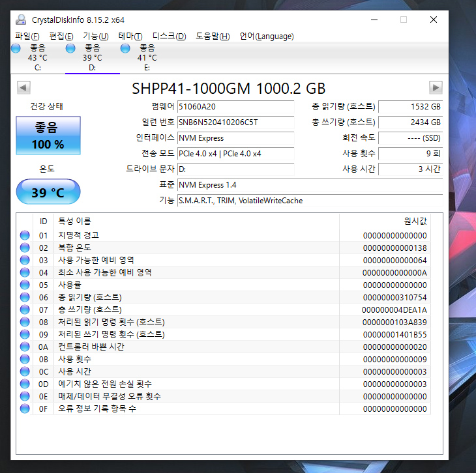Click status orb of 0D 예기치 않은 전원 손실 횟수

(x=25, y=384)
